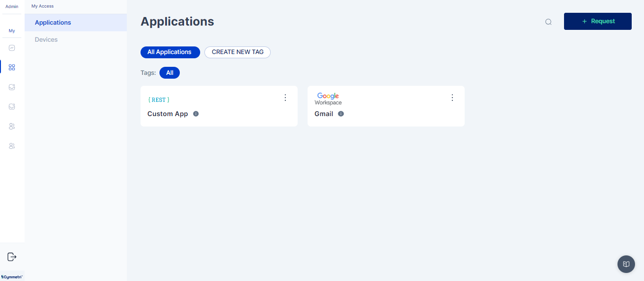This screenshot has width=644, height=281.
Task: Click the lower inbox icon in sidebar
Action: click(x=12, y=107)
